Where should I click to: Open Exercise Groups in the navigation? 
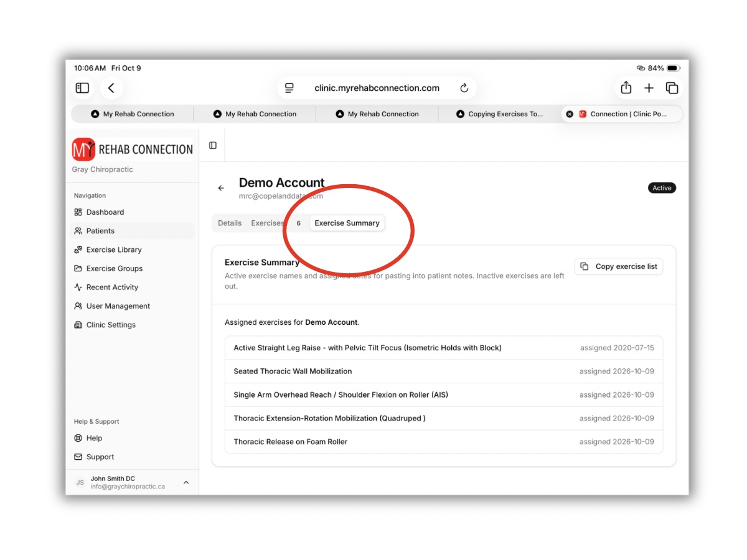(x=133, y=268)
